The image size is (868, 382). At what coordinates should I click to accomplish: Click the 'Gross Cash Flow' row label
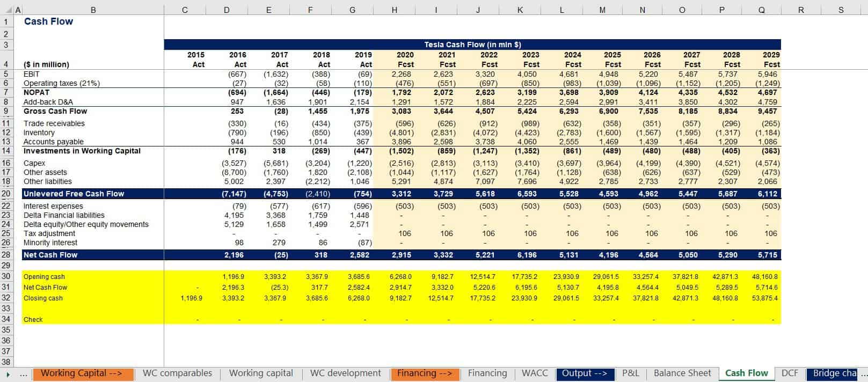pos(55,111)
